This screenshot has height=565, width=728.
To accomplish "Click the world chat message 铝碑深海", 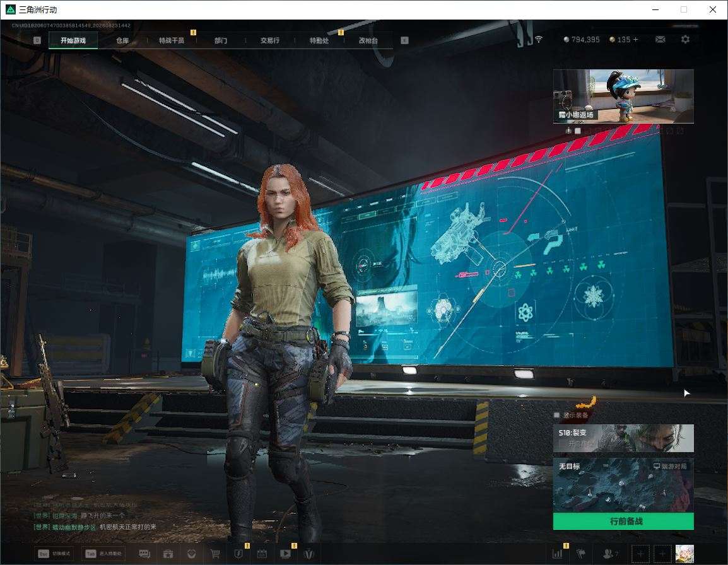I will pos(79,516).
